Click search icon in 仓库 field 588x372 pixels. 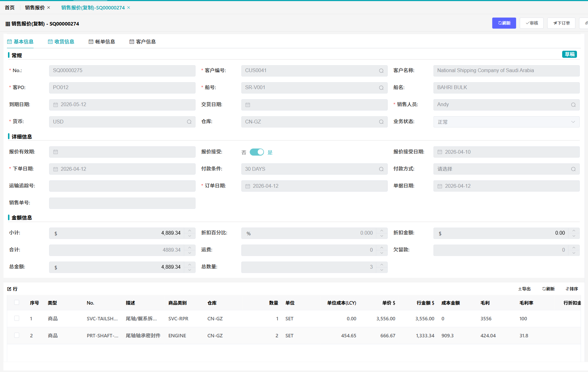(x=381, y=122)
